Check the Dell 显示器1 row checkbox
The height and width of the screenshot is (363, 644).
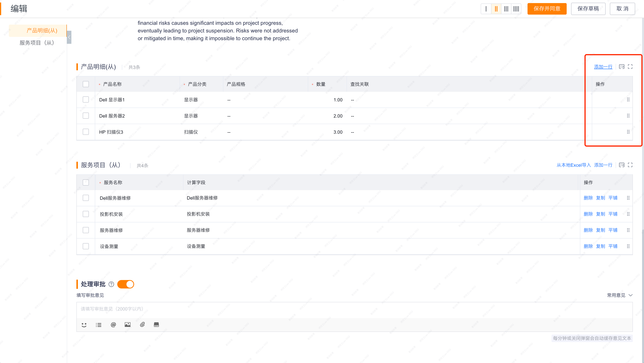click(x=86, y=99)
